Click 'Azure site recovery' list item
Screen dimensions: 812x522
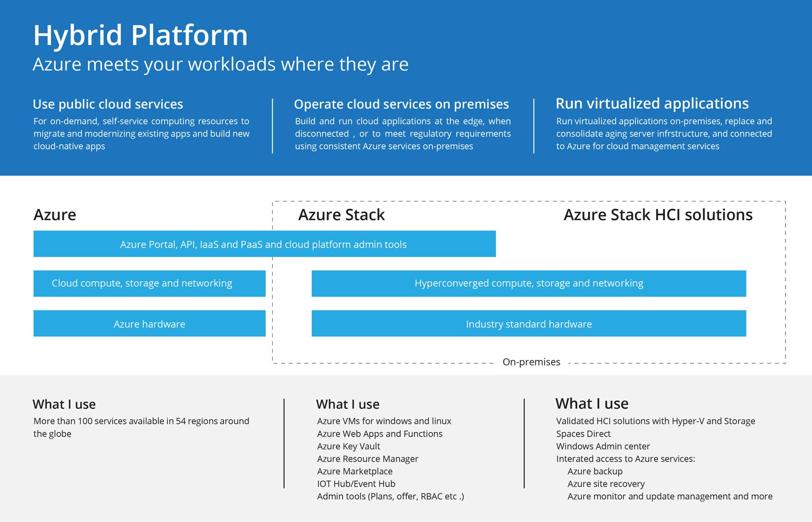point(606,484)
